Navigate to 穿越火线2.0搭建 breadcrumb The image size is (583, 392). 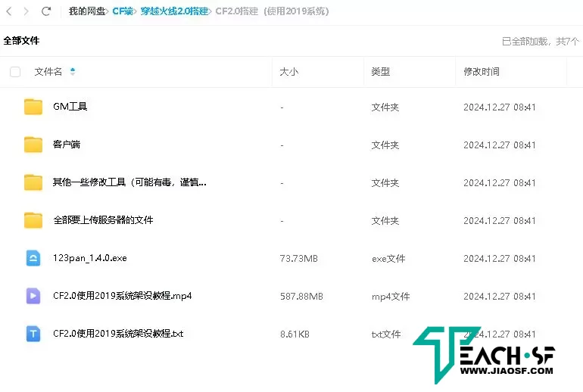coord(174,11)
